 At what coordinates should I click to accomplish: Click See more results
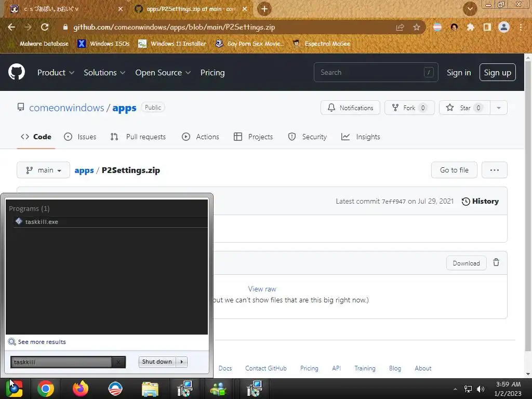click(x=42, y=342)
